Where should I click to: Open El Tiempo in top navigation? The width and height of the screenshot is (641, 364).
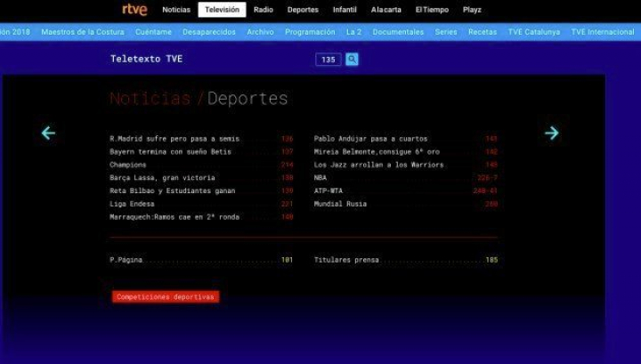432,10
